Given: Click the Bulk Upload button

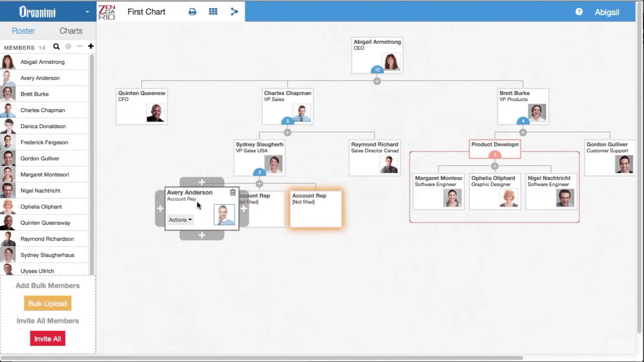Looking at the screenshot, I should pos(47,303).
